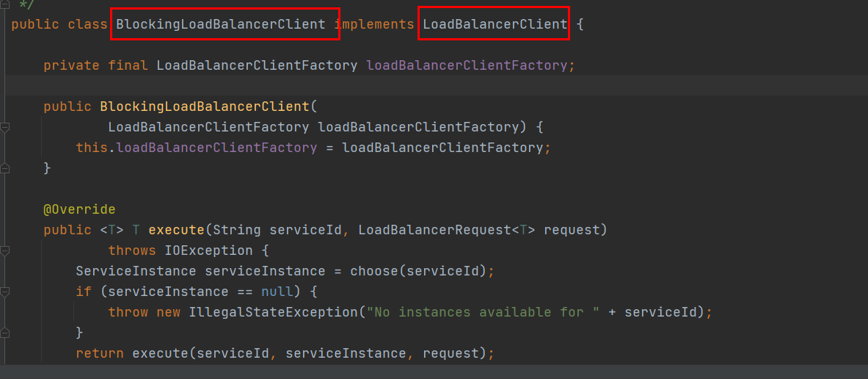Click BlockingLoadBalancerClient constructor name
The height and width of the screenshot is (379, 868).
(x=205, y=107)
